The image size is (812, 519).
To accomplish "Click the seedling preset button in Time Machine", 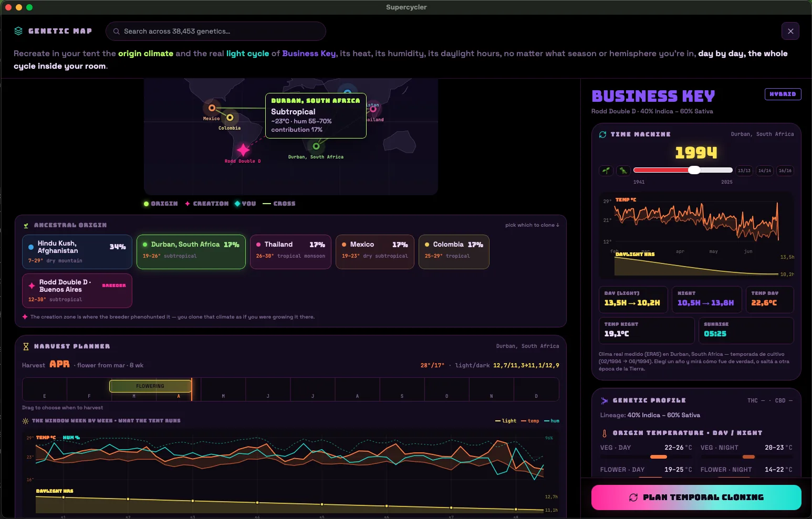I will [x=606, y=171].
